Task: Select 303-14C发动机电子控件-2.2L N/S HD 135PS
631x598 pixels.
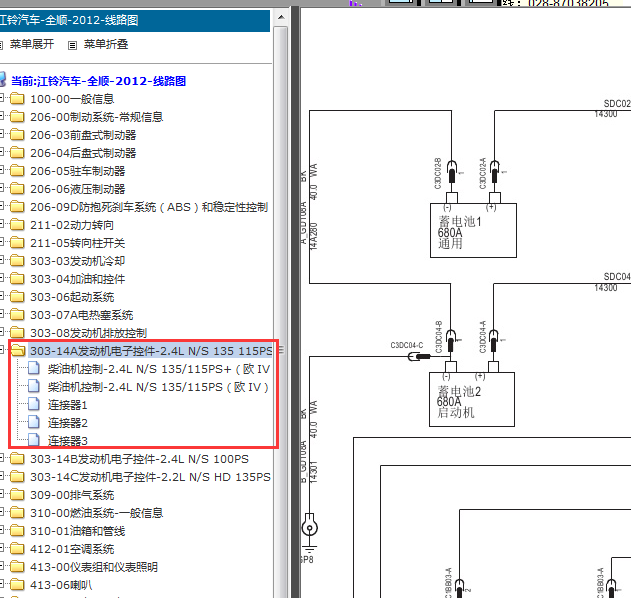Action: [151, 477]
